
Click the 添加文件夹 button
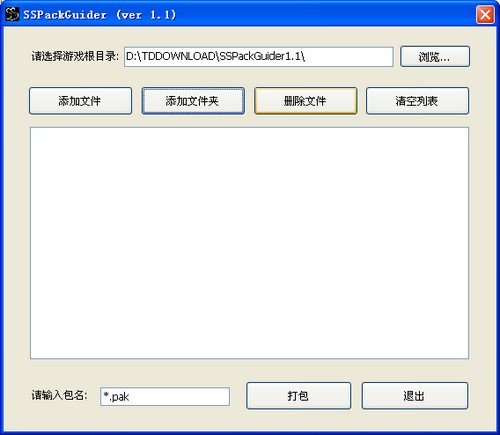click(193, 101)
